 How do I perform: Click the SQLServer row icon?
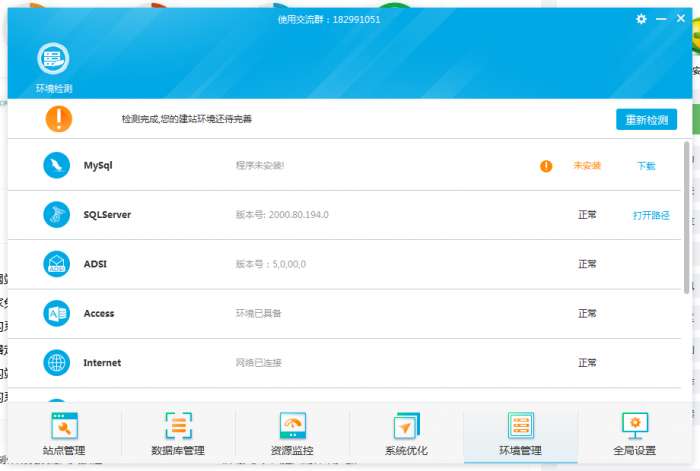(57, 215)
